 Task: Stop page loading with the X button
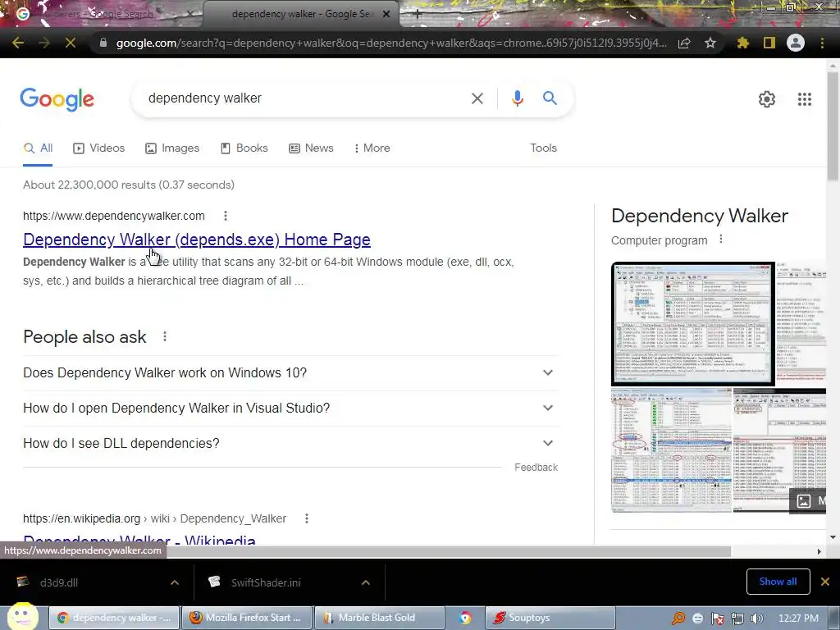(x=71, y=43)
